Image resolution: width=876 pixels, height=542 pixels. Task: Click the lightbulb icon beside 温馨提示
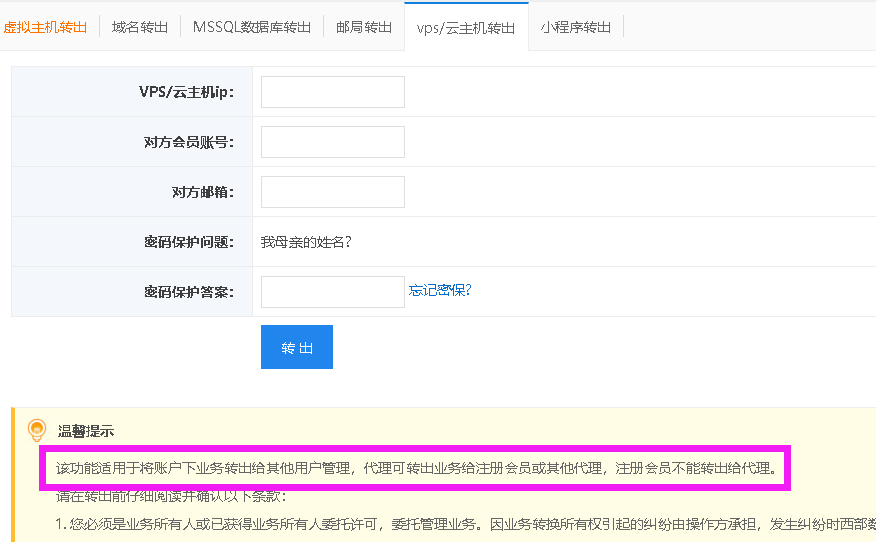coord(37,430)
